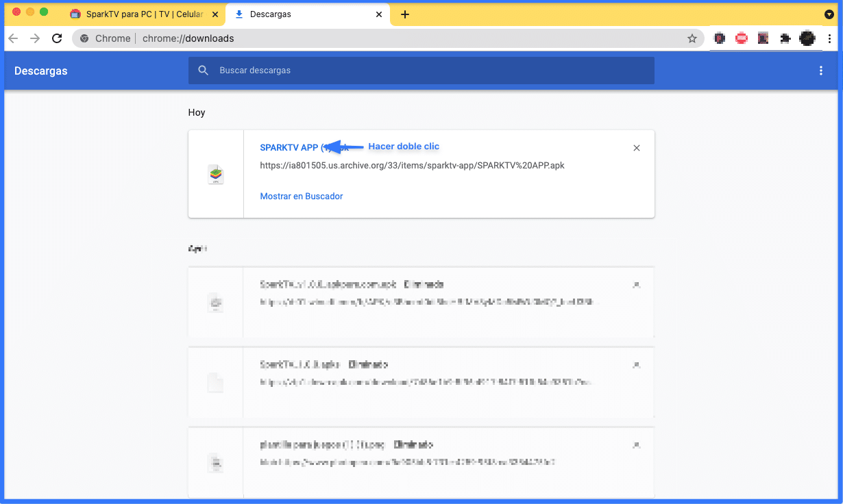Close the Descargas tab

pyautogui.click(x=379, y=14)
